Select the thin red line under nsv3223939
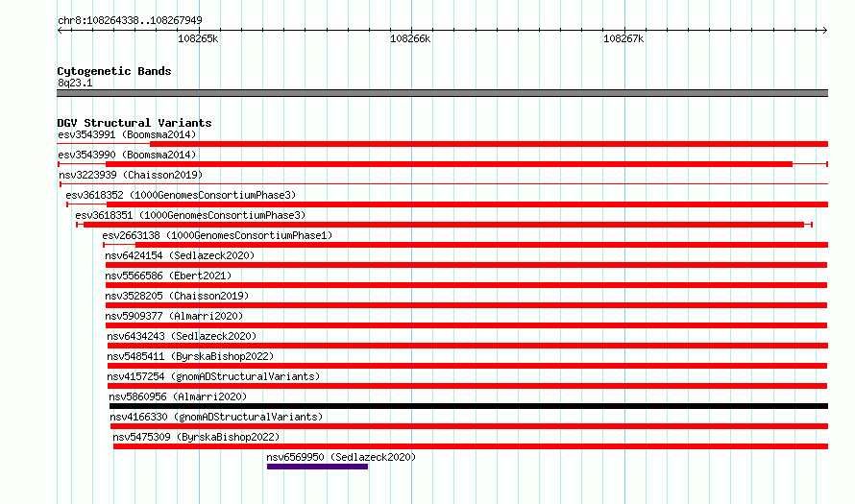 444,184
